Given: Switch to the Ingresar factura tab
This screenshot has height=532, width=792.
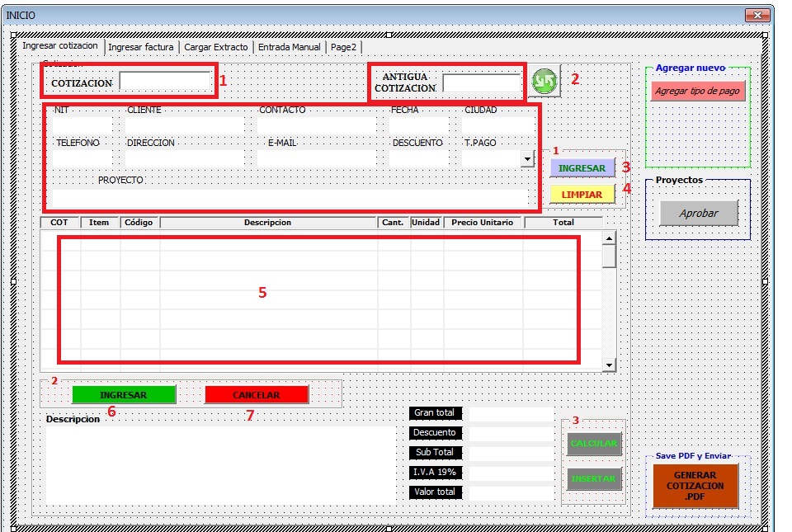Looking at the screenshot, I should tap(141, 47).
